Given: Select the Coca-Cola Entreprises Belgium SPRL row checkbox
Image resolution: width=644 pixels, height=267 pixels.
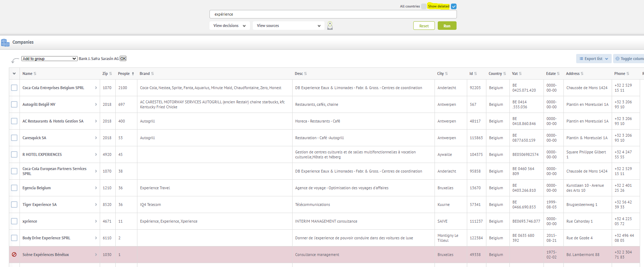Looking at the screenshot, I should click(x=14, y=88).
